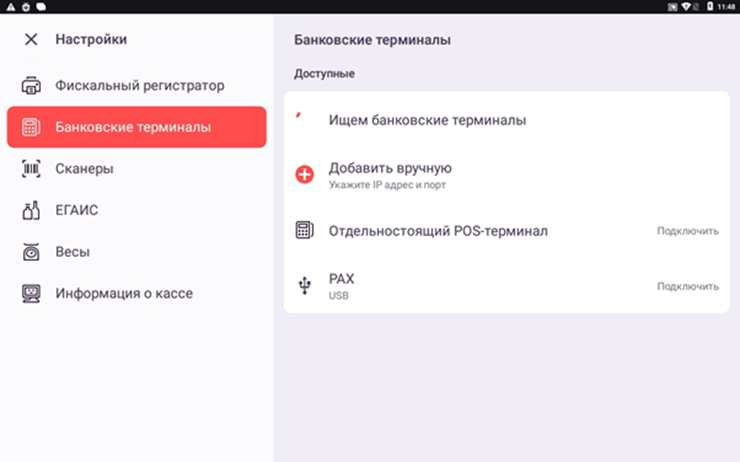Click the USB label under PAX

338,296
